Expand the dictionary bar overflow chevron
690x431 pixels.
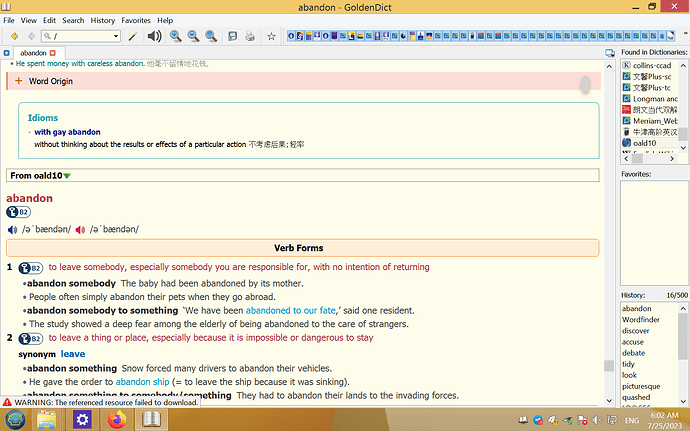(685, 33)
